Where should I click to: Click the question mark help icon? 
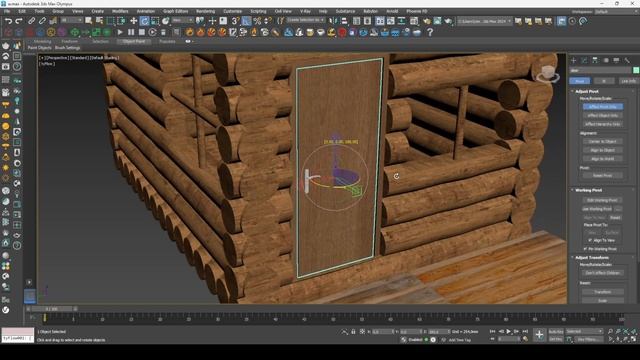(x=430, y=32)
